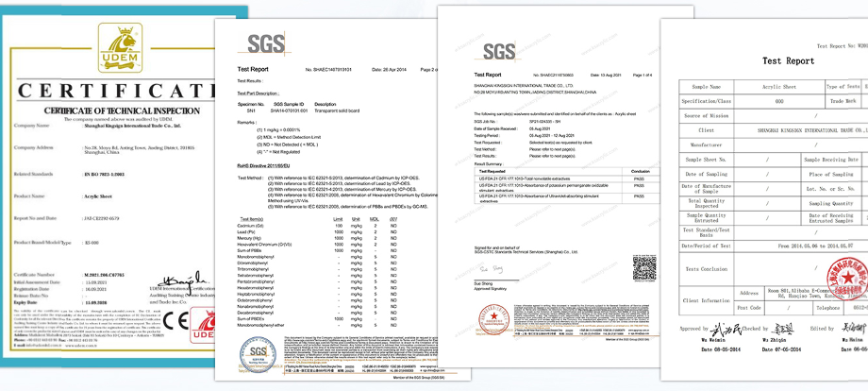Click the QR code on the SGS FDA report

tap(644, 267)
